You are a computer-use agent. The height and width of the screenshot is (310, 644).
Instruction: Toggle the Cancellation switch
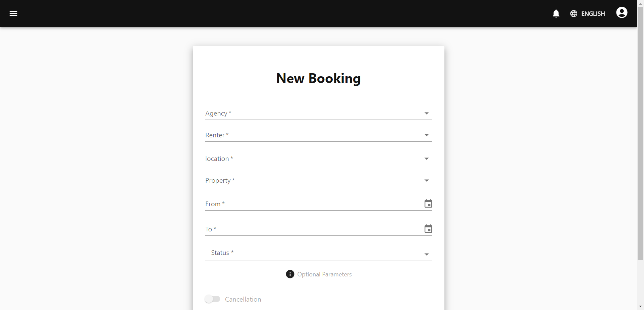pyautogui.click(x=212, y=299)
